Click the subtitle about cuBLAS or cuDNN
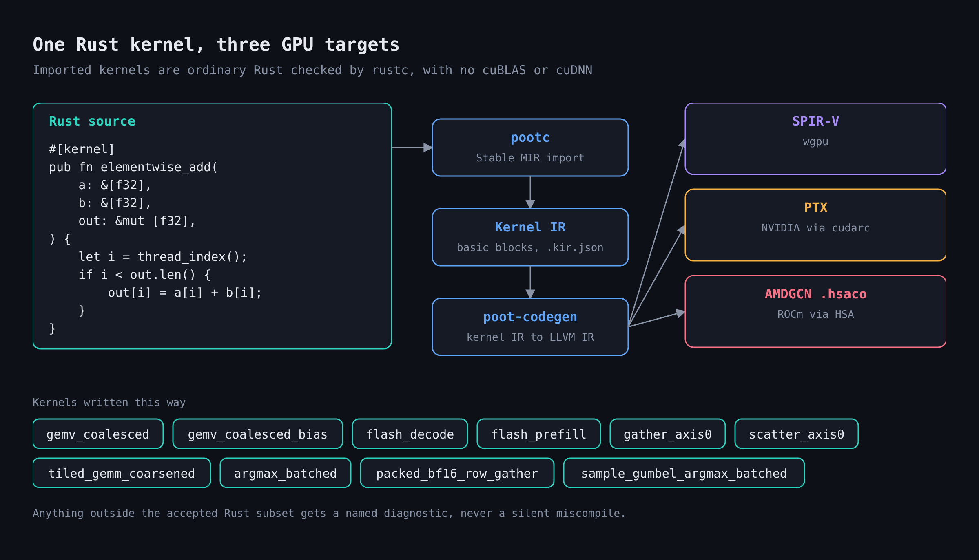This screenshot has width=979, height=560. [x=312, y=70]
